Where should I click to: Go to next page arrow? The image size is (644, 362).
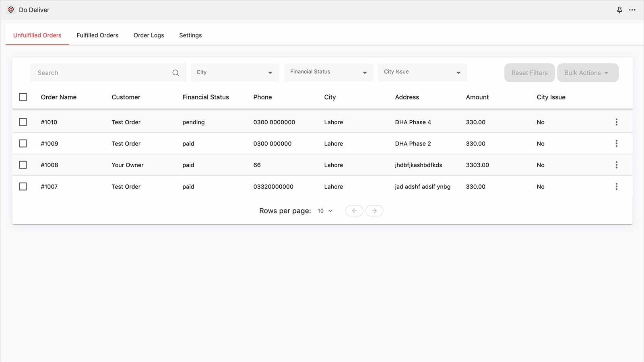coord(374,211)
